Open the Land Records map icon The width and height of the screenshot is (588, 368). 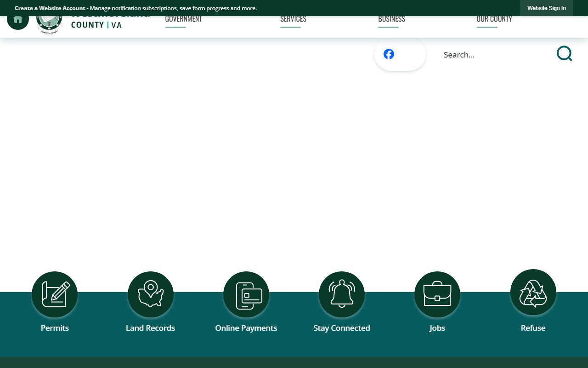(x=150, y=294)
